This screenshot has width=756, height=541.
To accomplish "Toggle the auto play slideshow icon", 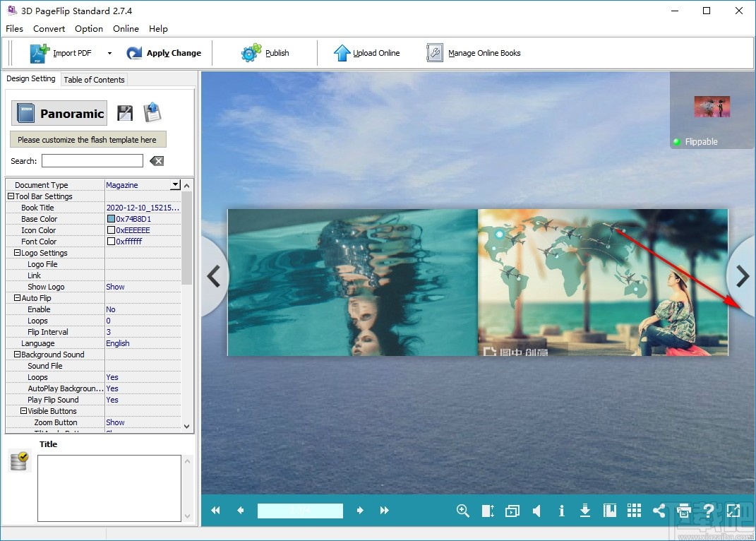I will pos(512,511).
